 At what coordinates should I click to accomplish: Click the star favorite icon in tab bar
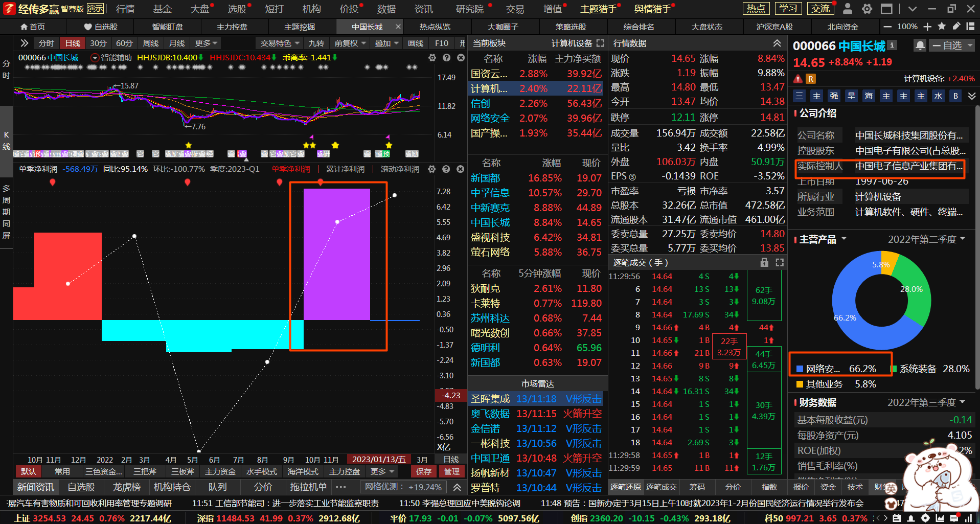pos(942,27)
